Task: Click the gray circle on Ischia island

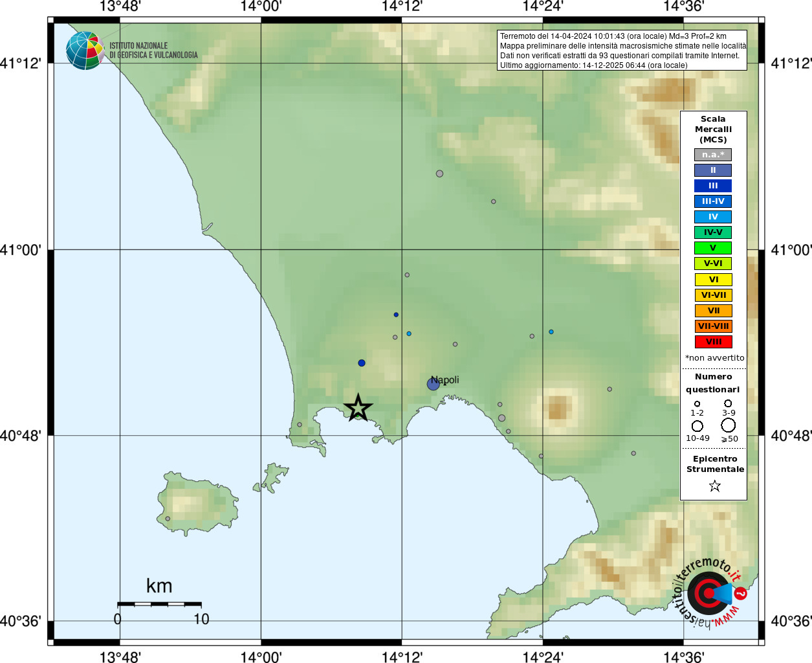Action: click(168, 519)
